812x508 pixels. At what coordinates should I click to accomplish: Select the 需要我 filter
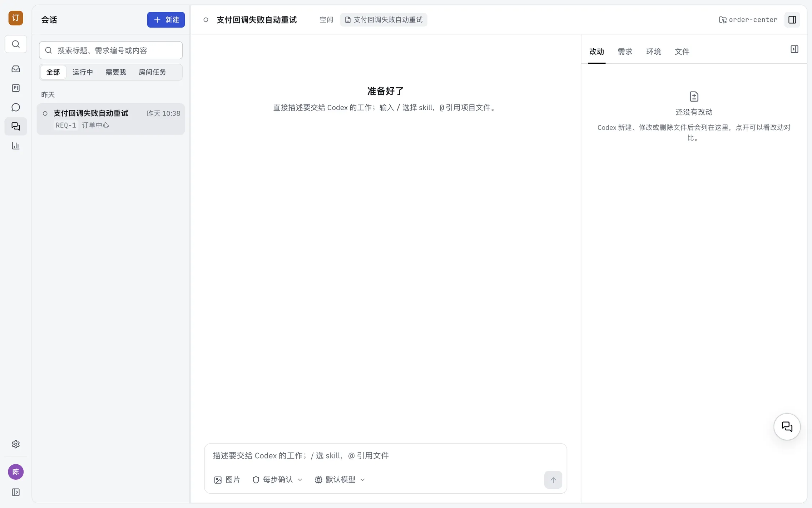tap(115, 72)
